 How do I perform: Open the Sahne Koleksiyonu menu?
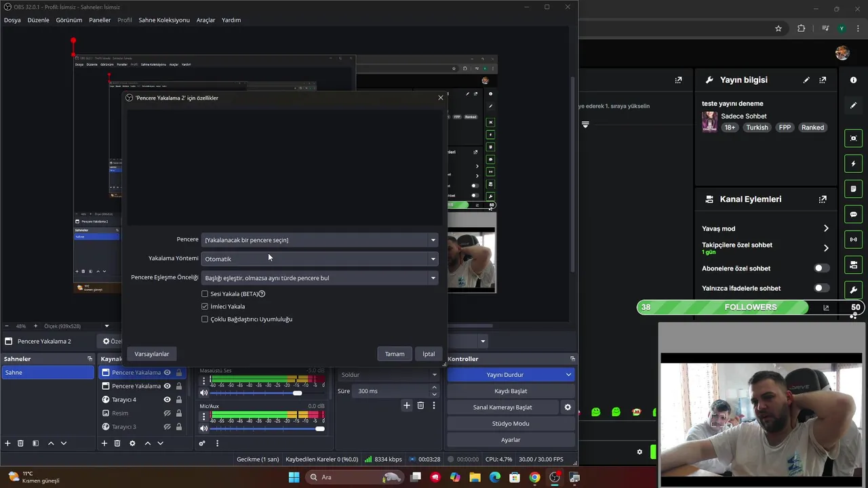164,20
